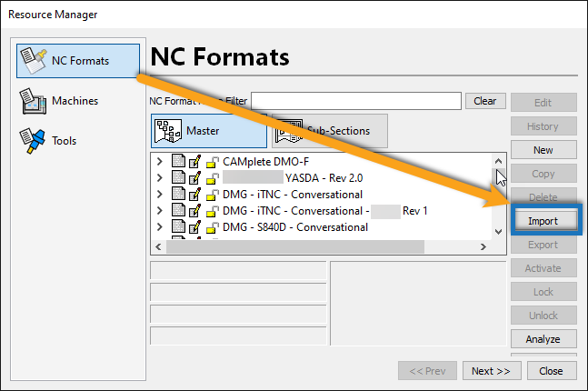Click document icon of CAMplete DMO-F row

[178, 161]
